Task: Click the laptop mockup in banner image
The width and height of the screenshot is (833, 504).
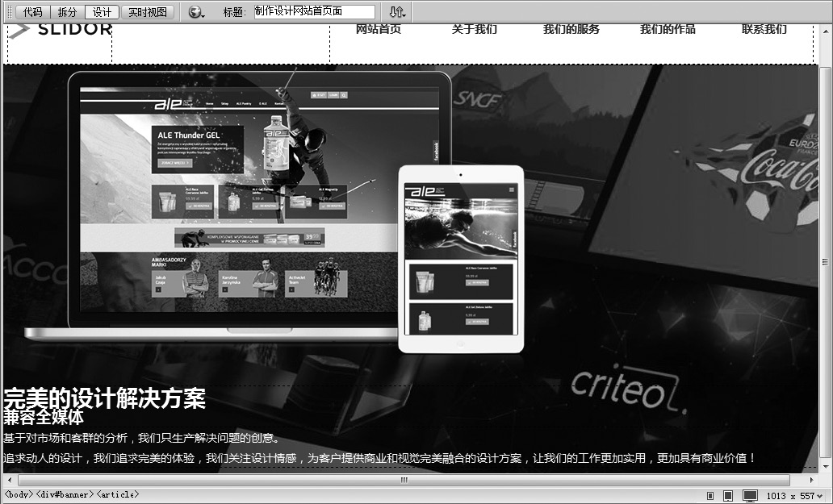Action: 237,206
